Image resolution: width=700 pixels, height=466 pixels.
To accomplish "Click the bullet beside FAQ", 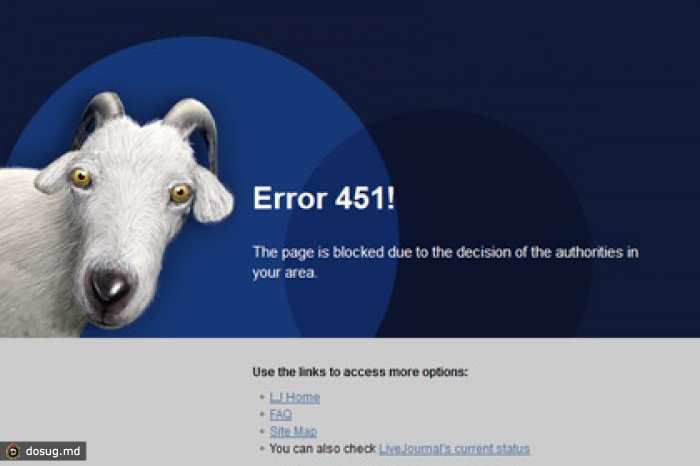I will tap(262, 414).
